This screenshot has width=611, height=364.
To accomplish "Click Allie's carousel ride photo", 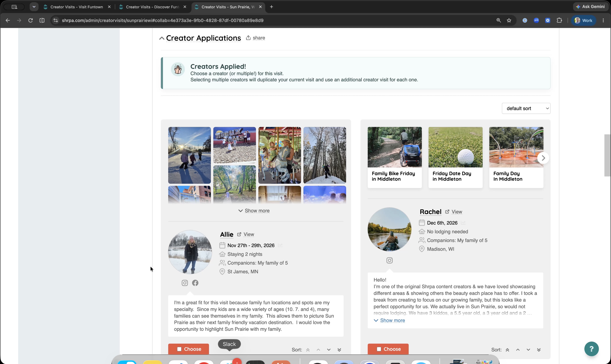I will click(x=279, y=155).
